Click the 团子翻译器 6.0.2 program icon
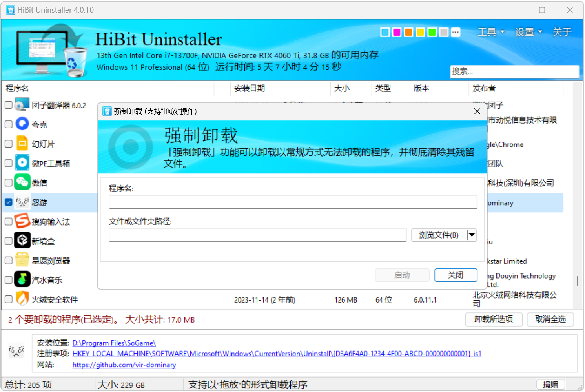 pyautogui.click(x=22, y=105)
